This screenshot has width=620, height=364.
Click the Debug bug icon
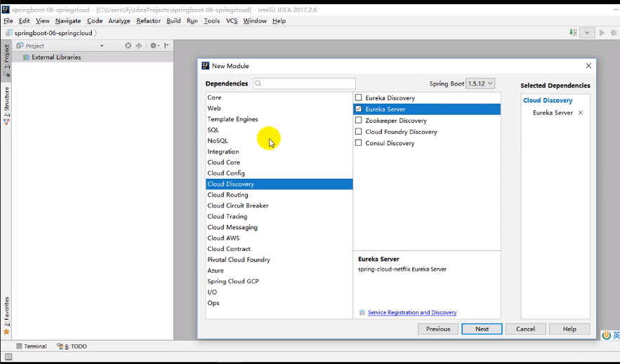coord(614,33)
